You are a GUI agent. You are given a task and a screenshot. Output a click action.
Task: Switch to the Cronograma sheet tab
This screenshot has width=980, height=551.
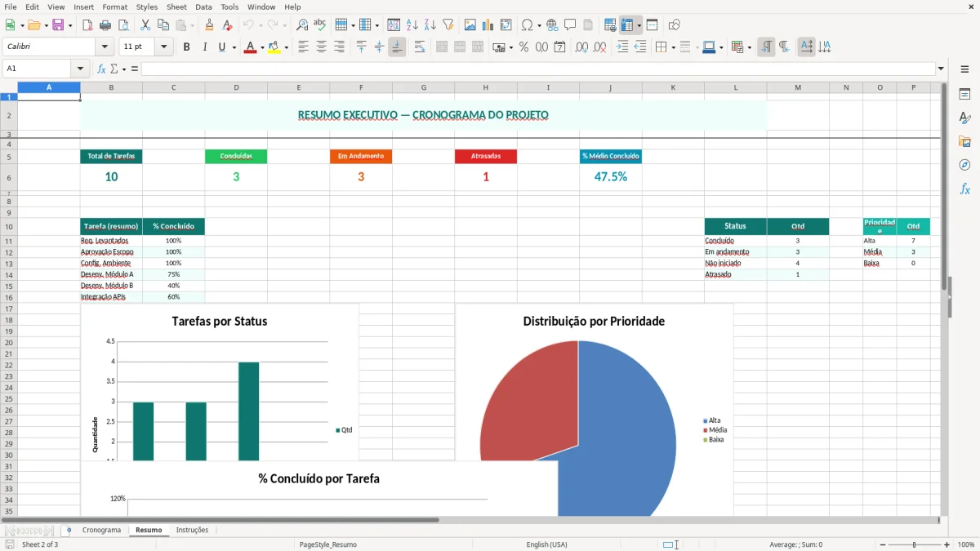coord(101,530)
